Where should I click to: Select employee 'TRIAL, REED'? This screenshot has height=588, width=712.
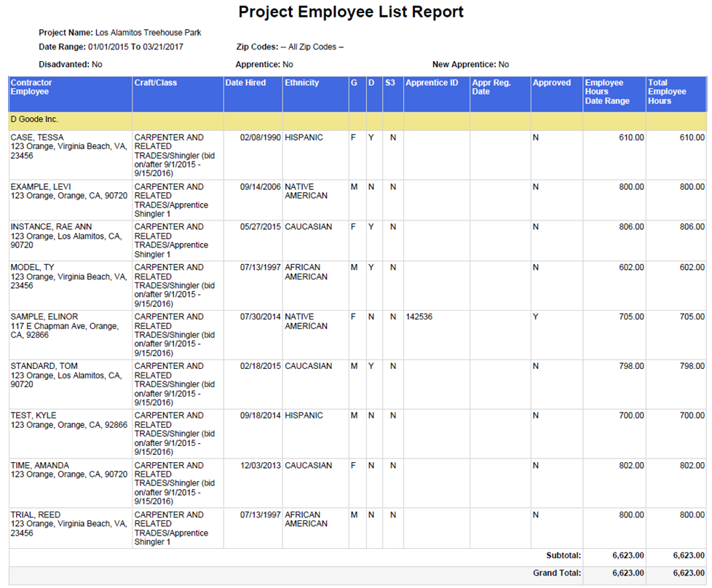coord(36,514)
